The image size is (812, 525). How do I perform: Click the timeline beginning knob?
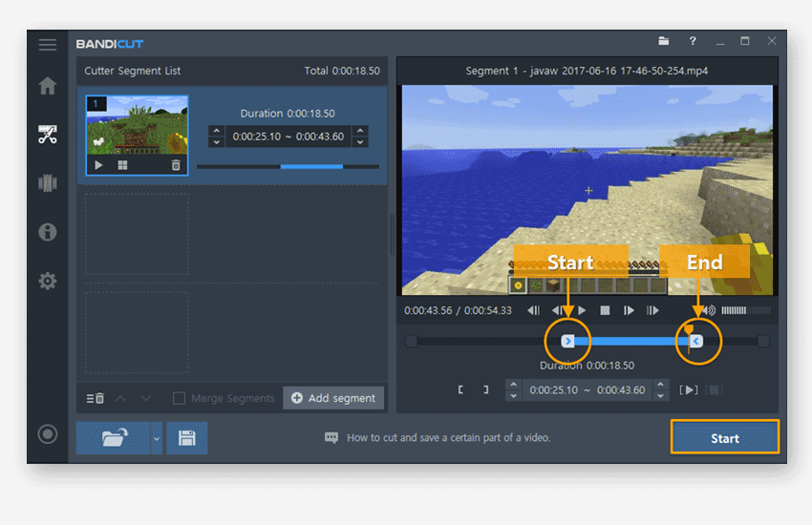coord(411,341)
